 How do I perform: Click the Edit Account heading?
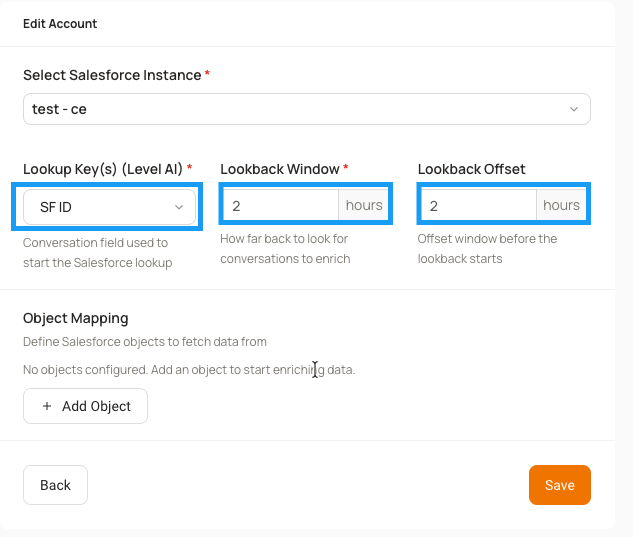coord(60,24)
